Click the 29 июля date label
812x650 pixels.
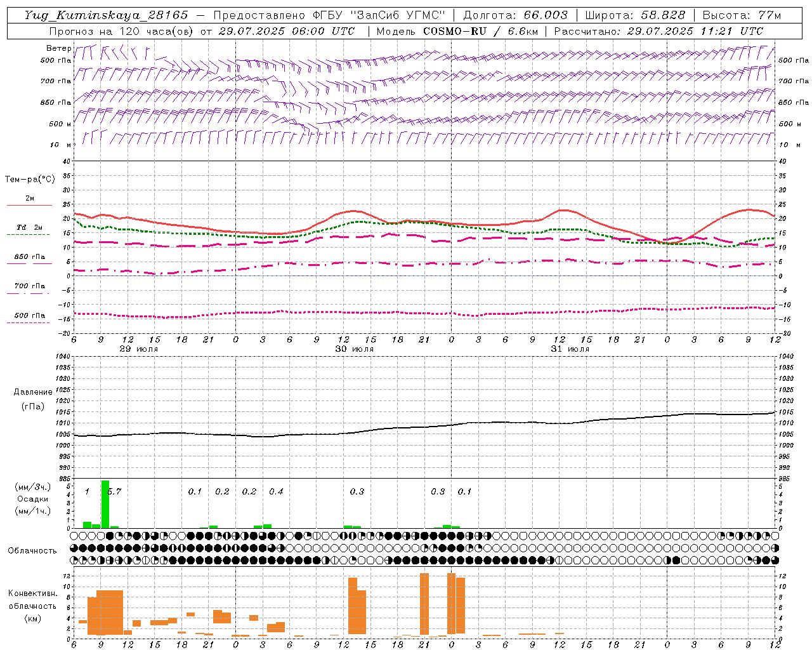click(139, 349)
